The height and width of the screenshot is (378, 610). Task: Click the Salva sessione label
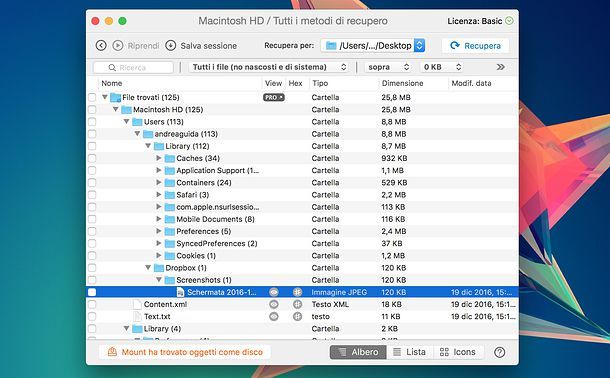pyautogui.click(x=209, y=46)
